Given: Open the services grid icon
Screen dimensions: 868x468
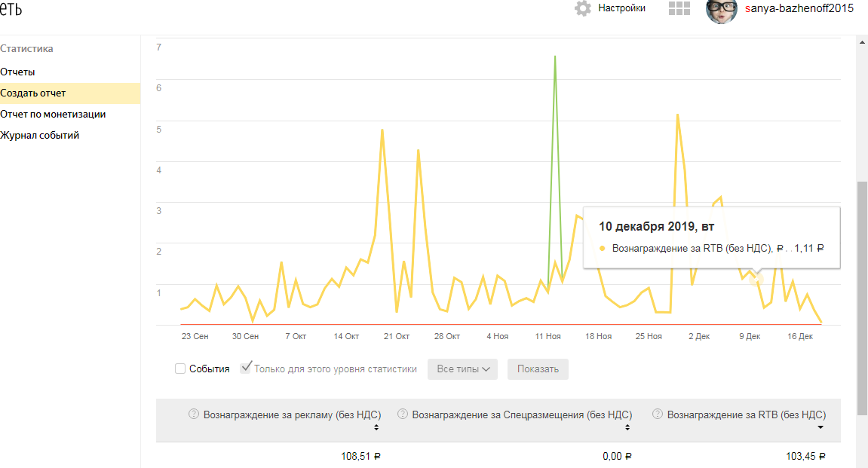Looking at the screenshot, I should coord(679,8).
